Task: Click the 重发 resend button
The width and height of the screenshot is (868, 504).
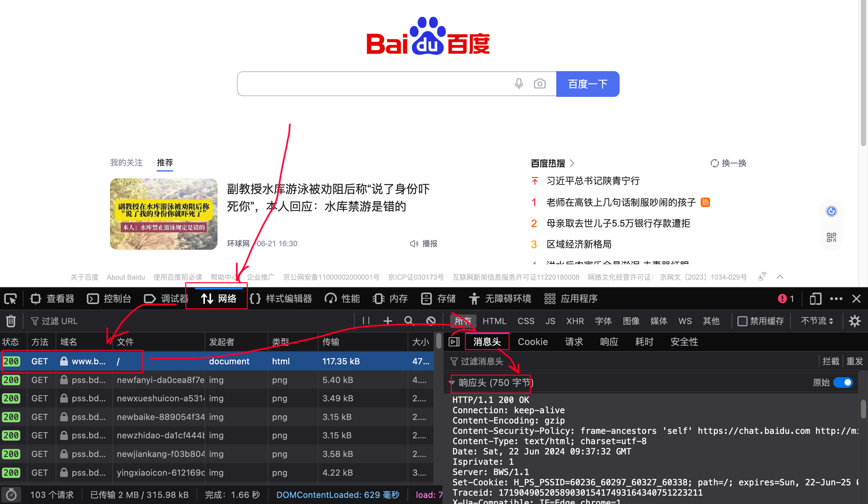Action: (854, 361)
